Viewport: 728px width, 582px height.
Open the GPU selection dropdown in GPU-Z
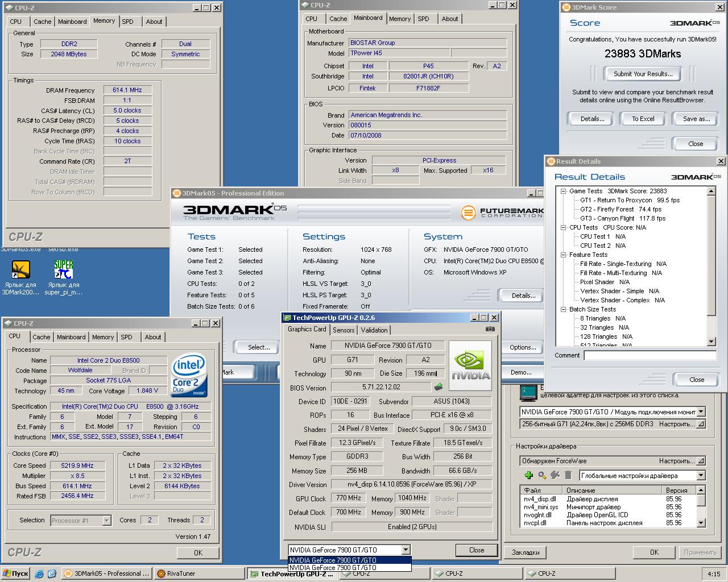(x=406, y=550)
